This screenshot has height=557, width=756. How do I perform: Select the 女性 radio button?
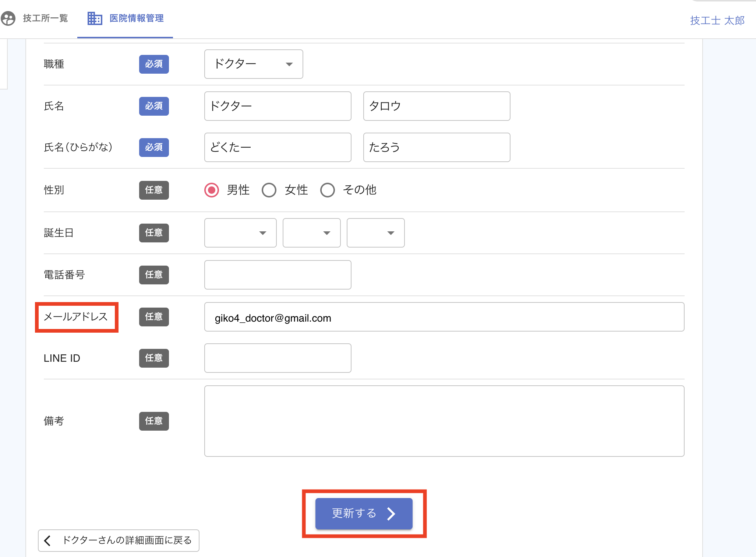(x=269, y=190)
